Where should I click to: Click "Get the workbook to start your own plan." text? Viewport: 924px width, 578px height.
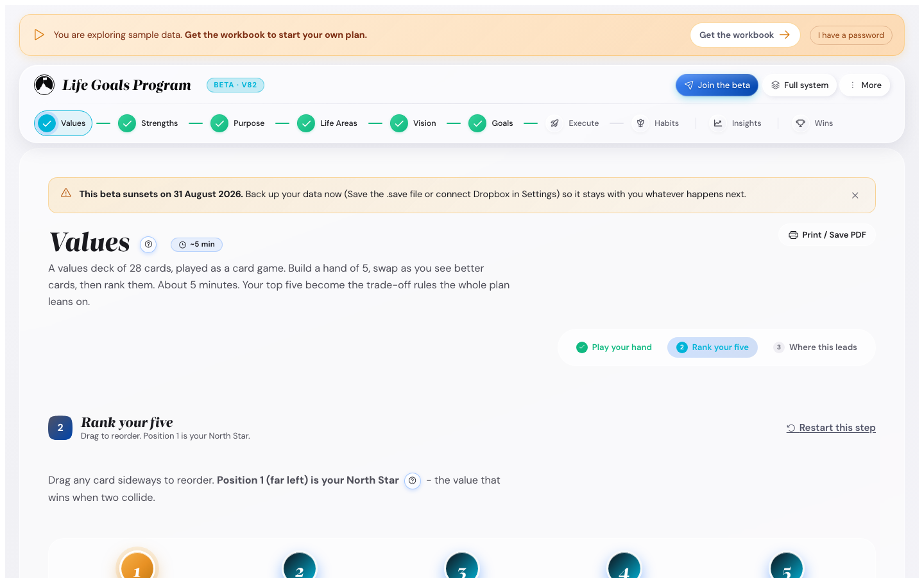point(276,35)
